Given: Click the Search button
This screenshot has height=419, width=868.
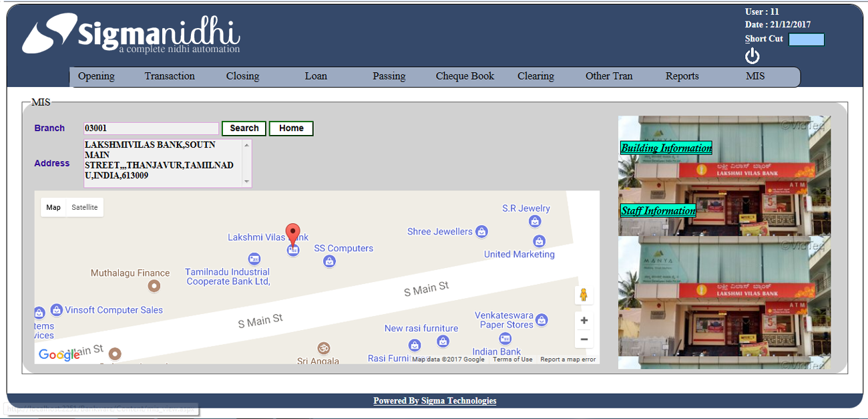Looking at the screenshot, I should coord(244,128).
